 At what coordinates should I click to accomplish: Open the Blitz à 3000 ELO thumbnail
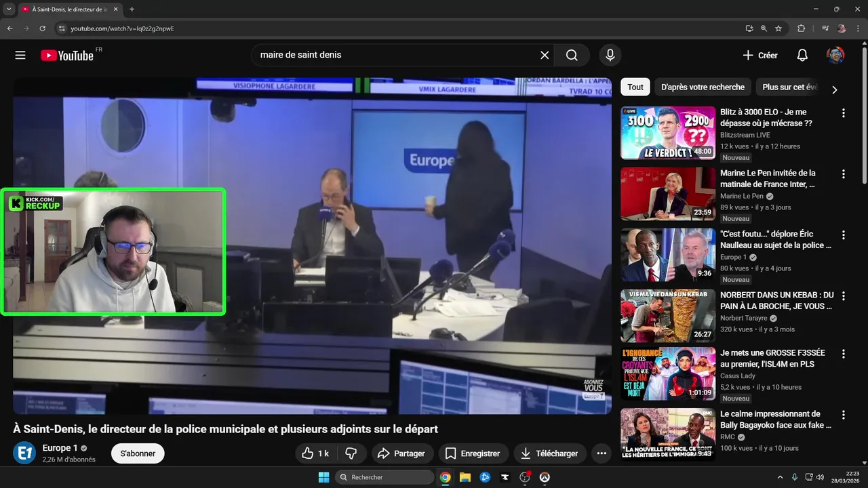tap(668, 133)
